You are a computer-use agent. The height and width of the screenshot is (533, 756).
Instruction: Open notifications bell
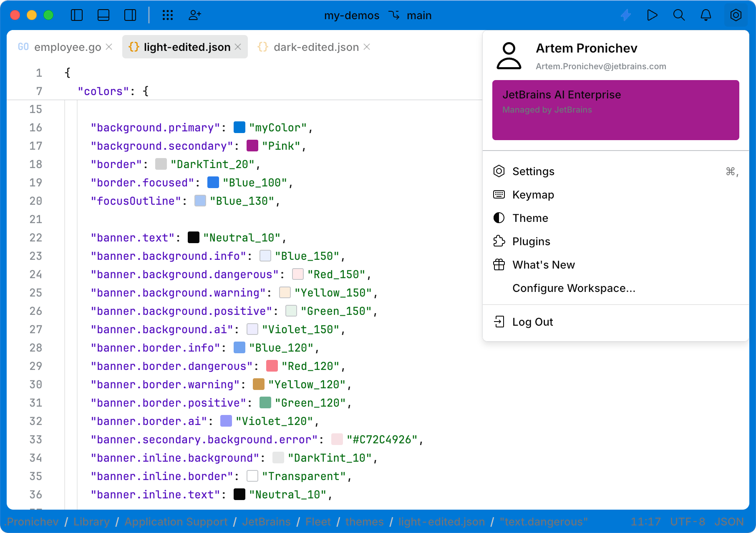pos(706,15)
